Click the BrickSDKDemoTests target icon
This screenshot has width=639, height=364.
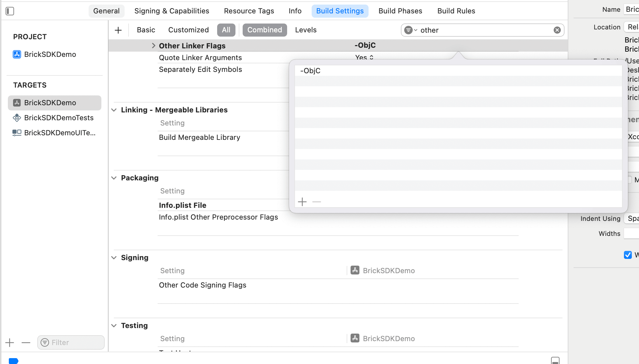[x=17, y=118]
